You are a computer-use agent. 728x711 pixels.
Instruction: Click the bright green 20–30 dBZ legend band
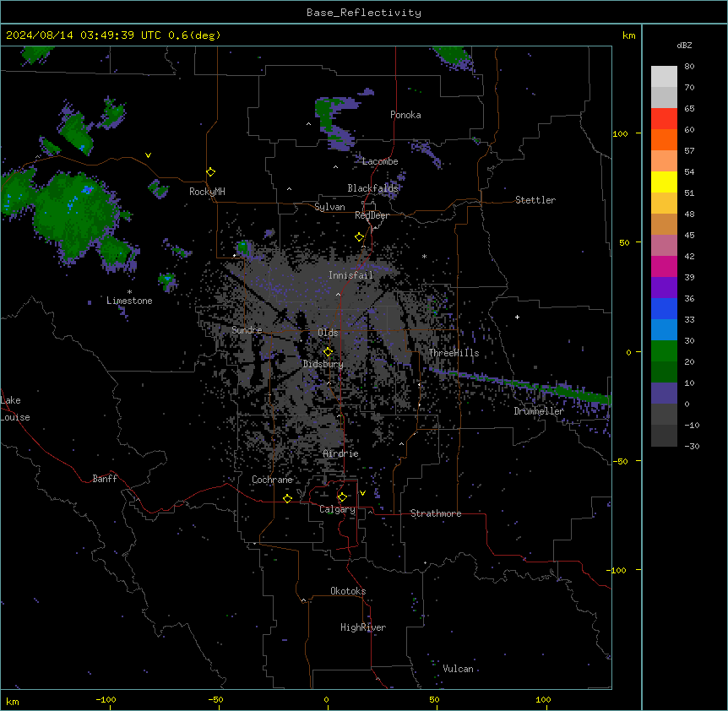[664, 351]
